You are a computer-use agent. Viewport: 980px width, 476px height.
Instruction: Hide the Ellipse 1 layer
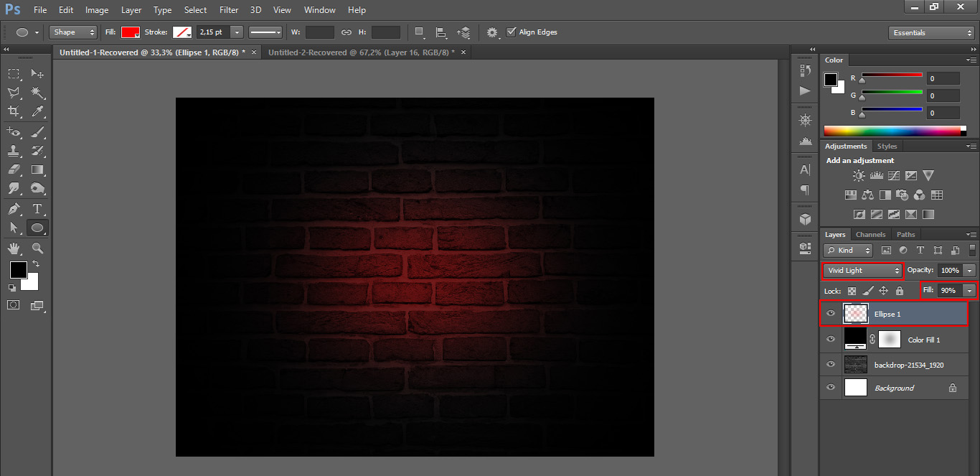(x=831, y=314)
